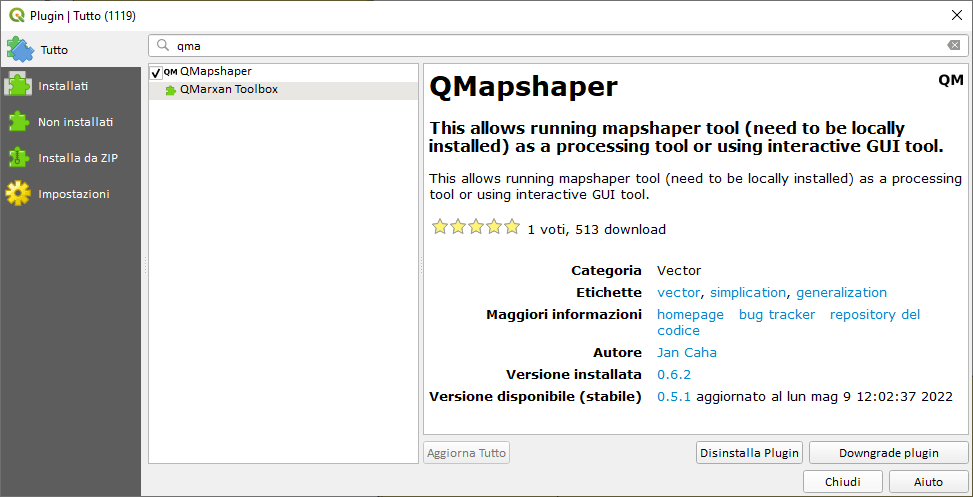
Task: Click the Installati plugin icon
Action: point(19,86)
